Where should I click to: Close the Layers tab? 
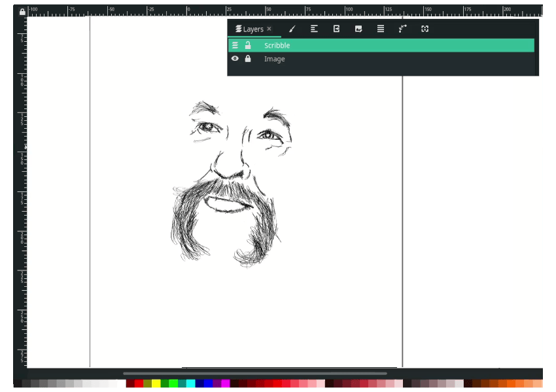point(269,29)
